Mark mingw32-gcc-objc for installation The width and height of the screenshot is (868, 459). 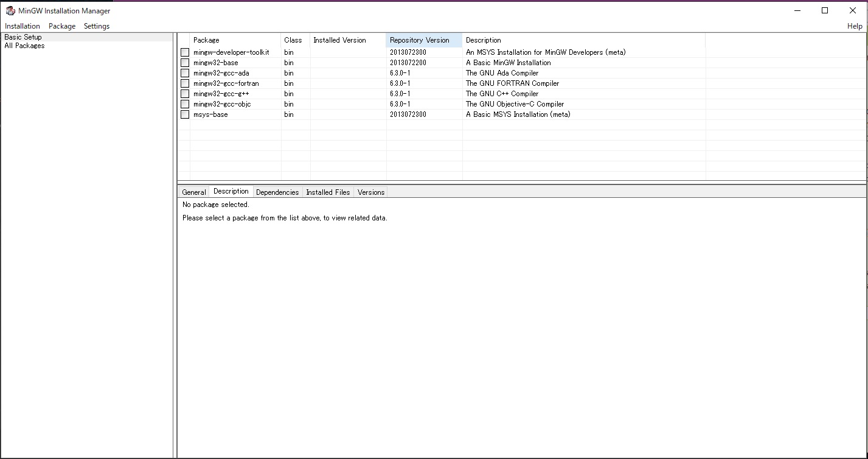pos(184,103)
